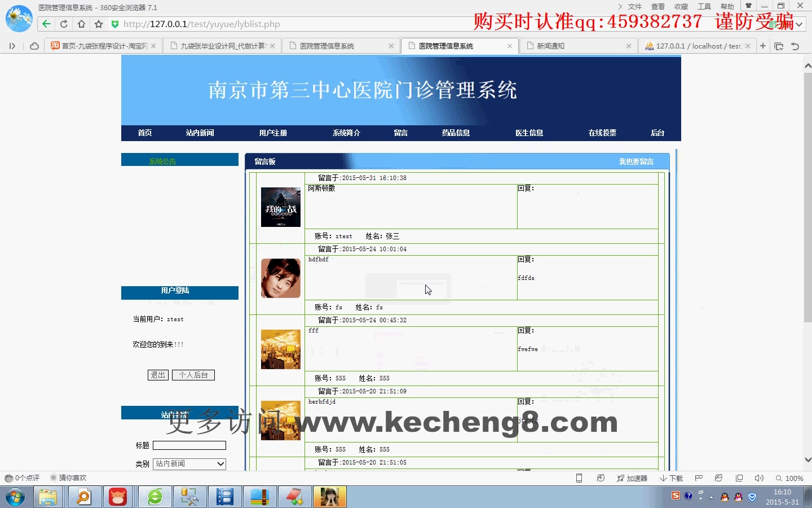Click the mobile preview phone icon
This screenshot has width=812, height=508.
579,478
